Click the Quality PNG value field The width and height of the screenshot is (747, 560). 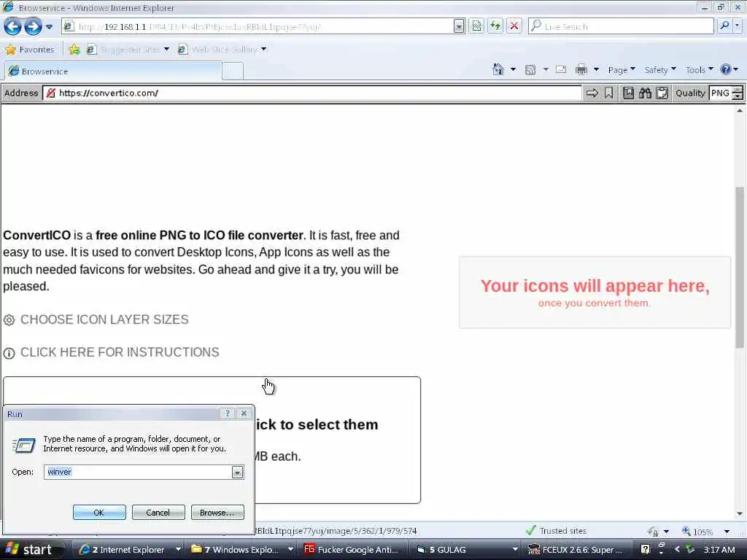(720, 93)
